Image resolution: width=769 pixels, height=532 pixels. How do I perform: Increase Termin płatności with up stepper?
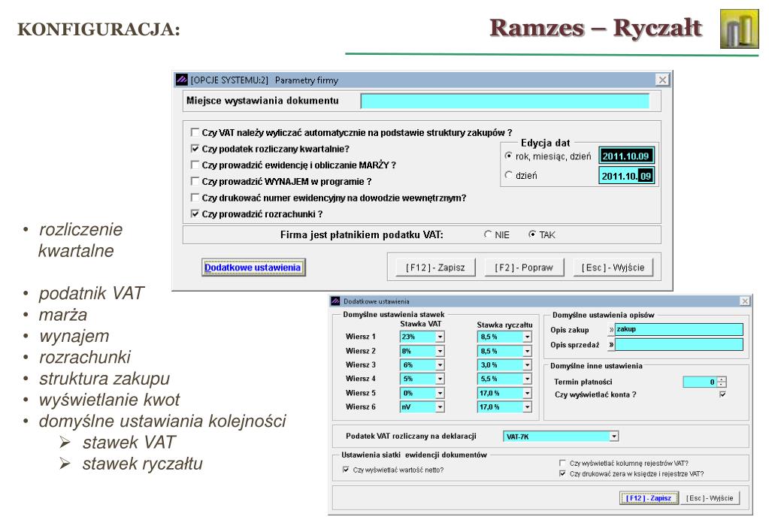coord(722,379)
